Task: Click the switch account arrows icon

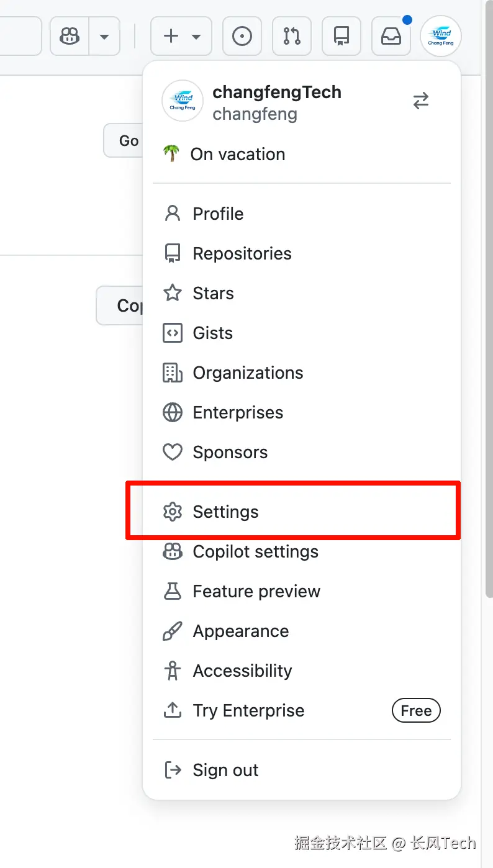Action: 420,101
